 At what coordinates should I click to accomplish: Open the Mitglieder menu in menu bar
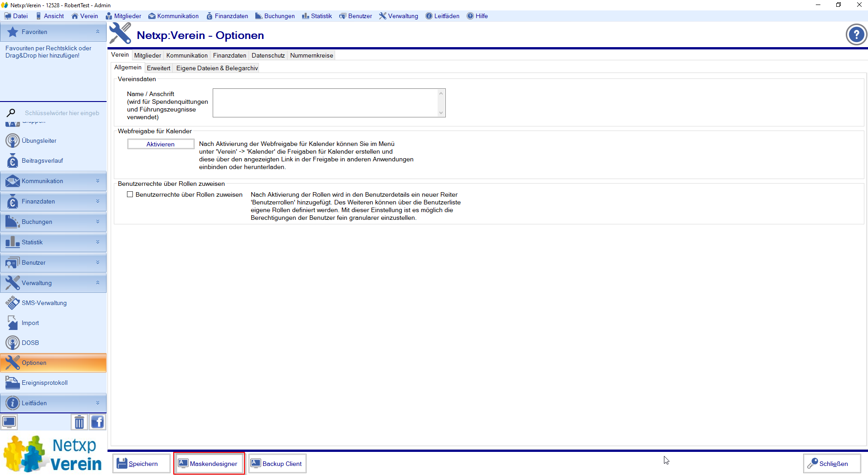pyautogui.click(x=123, y=16)
